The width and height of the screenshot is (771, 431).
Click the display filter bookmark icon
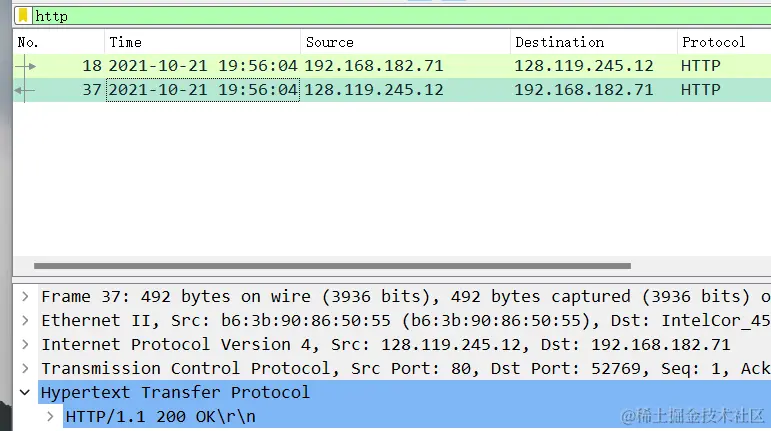click(23, 16)
